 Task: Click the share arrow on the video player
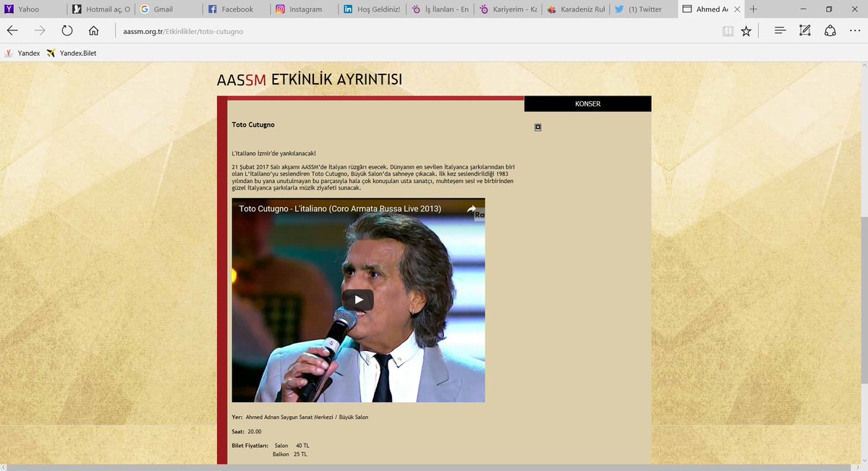(x=471, y=208)
